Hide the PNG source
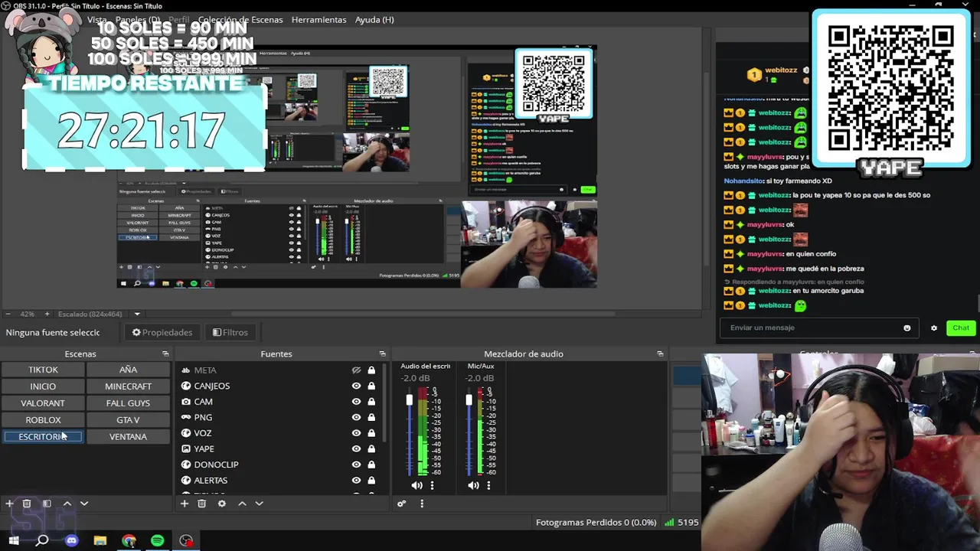This screenshot has height=551, width=980. coord(356,417)
